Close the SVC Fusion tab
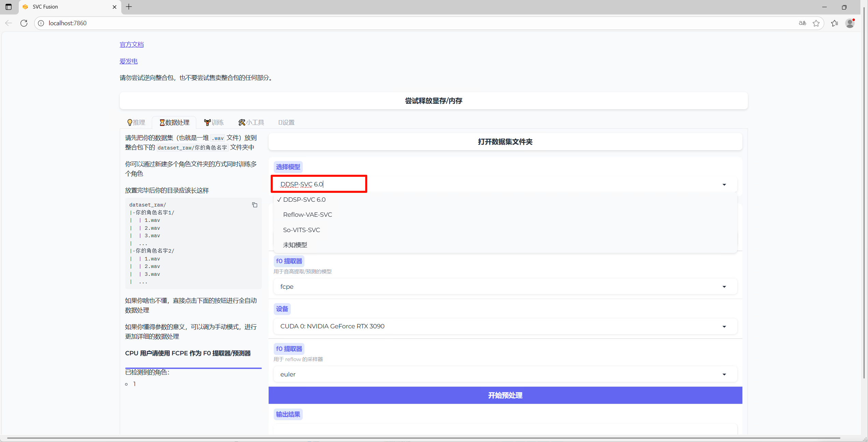This screenshot has height=442, width=868. click(x=114, y=7)
